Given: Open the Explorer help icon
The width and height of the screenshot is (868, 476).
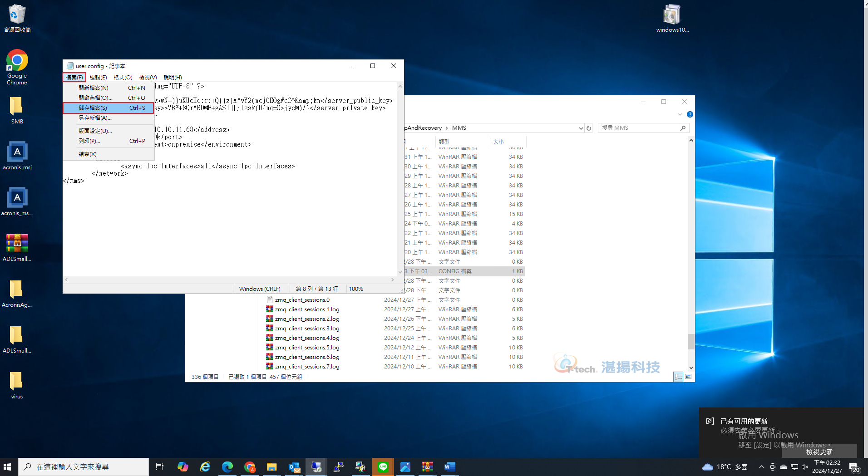Looking at the screenshot, I should [x=690, y=115].
